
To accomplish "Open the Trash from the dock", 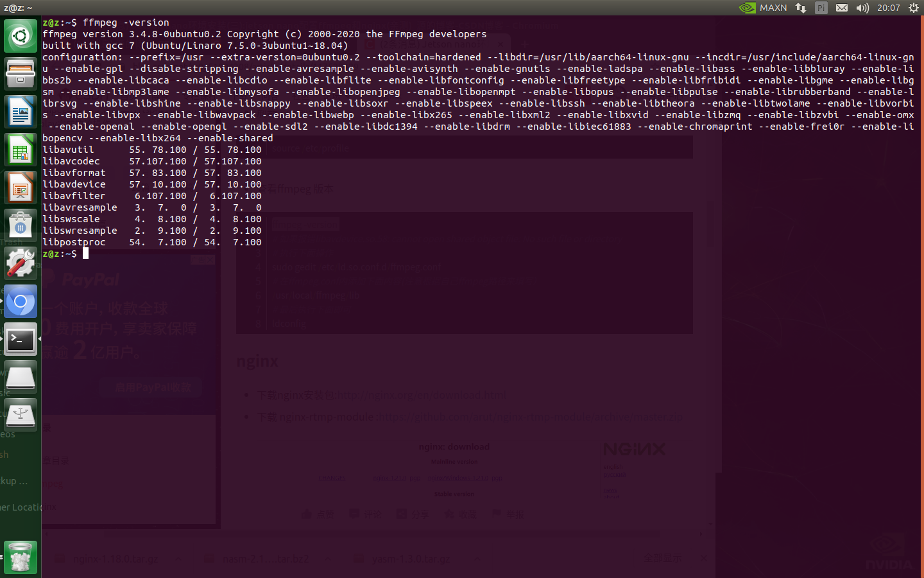I will (21, 557).
